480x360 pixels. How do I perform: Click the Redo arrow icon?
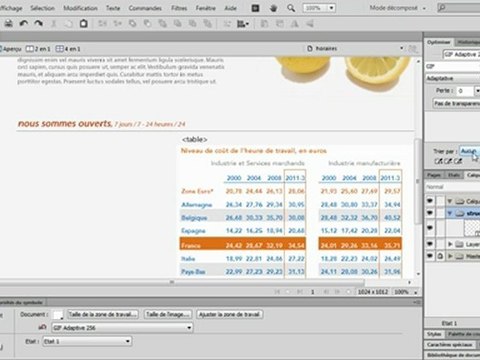click(x=39, y=23)
